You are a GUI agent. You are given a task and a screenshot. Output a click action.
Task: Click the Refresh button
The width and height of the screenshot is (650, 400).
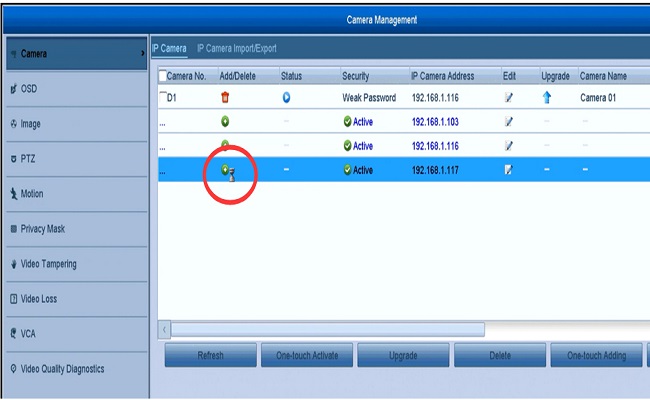click(211, 355)
